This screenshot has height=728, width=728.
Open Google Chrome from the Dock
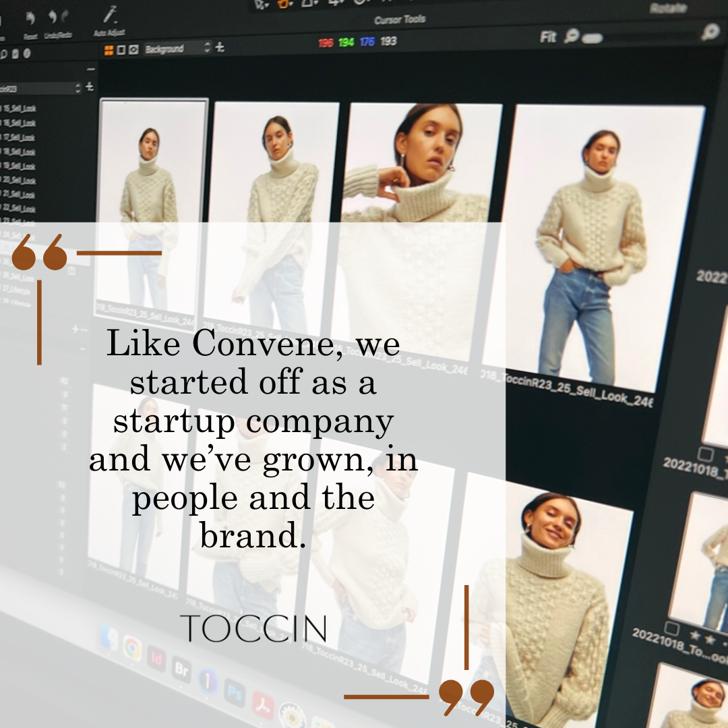(x=132, y=647)
